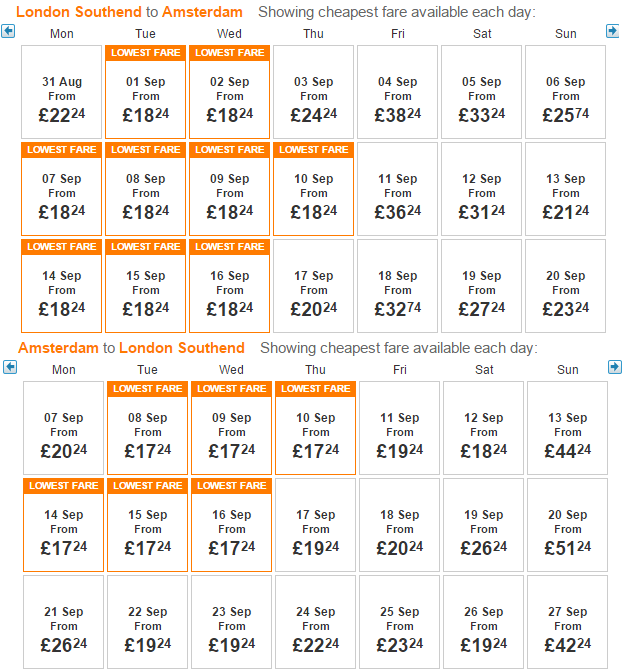Viewport: 623px width, 671px height.
Task: Go to next week for outbound flights
Action: 613,31
